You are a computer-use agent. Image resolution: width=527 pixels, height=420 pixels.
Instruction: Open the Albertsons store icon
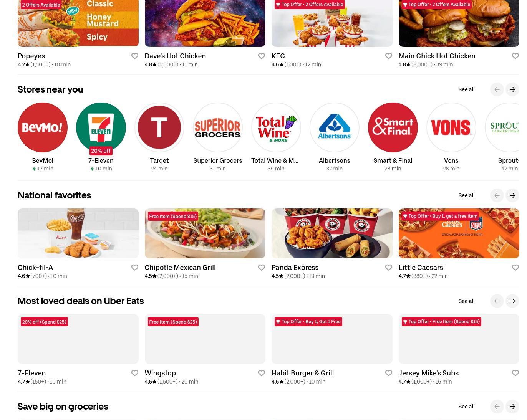coord(335,127)
